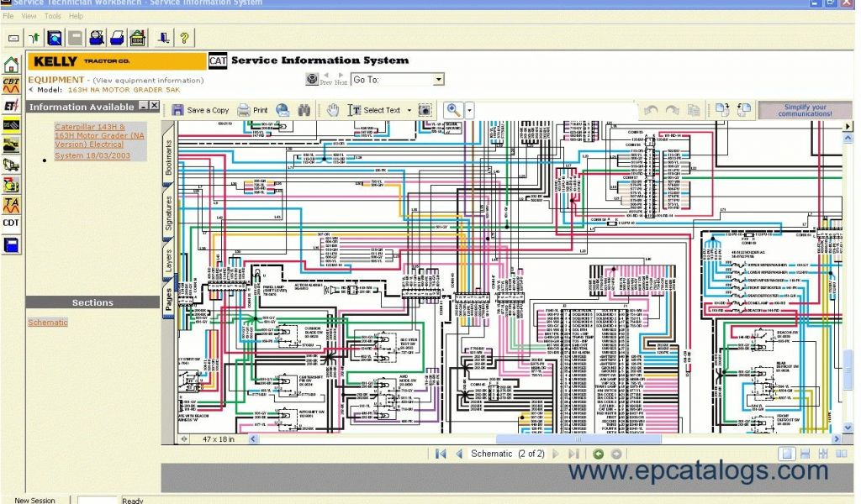Open the Go To dropdown list
The height and width of the screenshot is (504, 861).
[x=438, y=80]
